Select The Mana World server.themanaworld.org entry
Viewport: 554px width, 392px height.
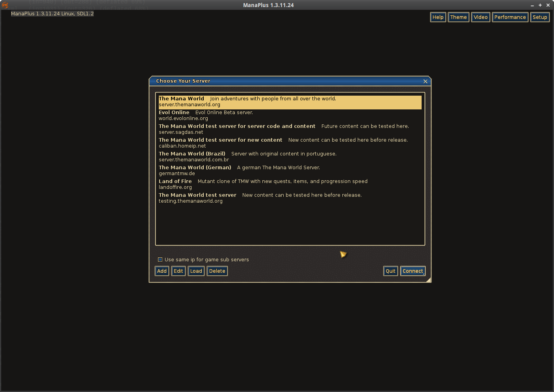pyautogui.click(x=290, y=102)
